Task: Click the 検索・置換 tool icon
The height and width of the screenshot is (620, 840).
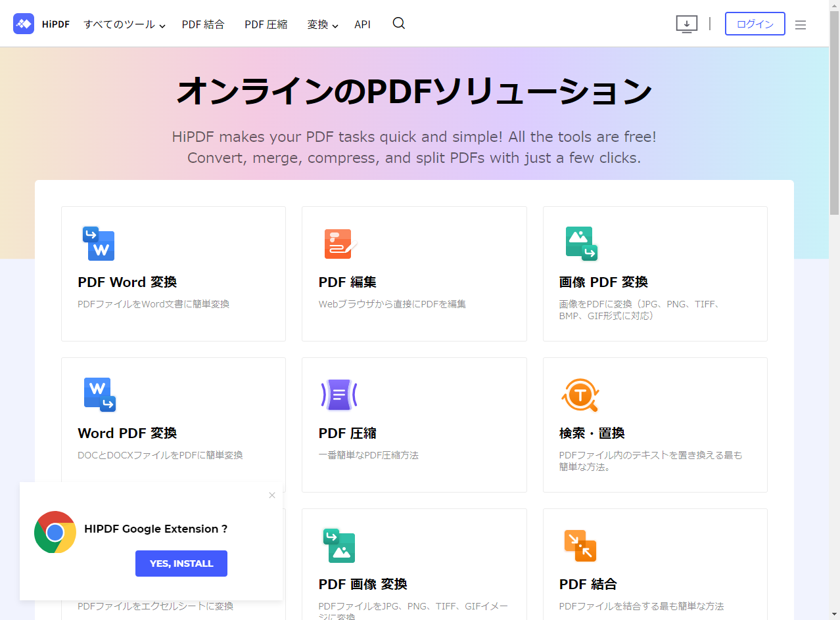Action: [x=580, y=395]
